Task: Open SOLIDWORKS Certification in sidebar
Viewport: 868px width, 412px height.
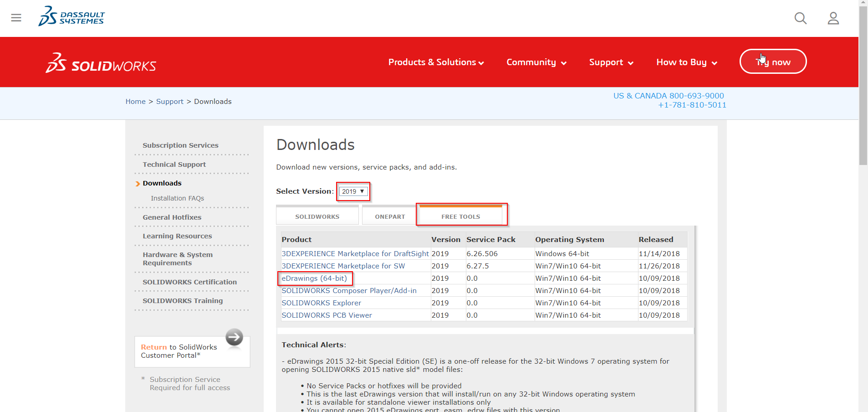Action: [x=189, y=282]
